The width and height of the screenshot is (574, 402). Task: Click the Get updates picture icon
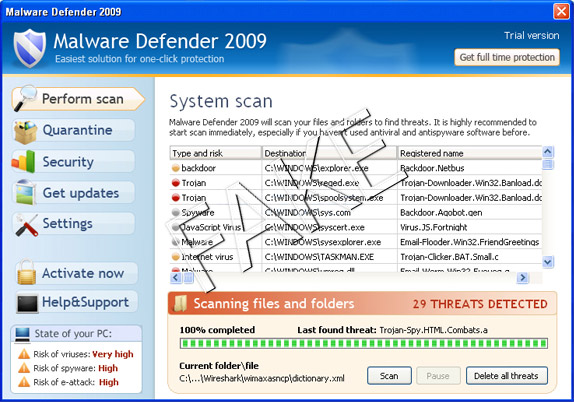pos(25,192)
